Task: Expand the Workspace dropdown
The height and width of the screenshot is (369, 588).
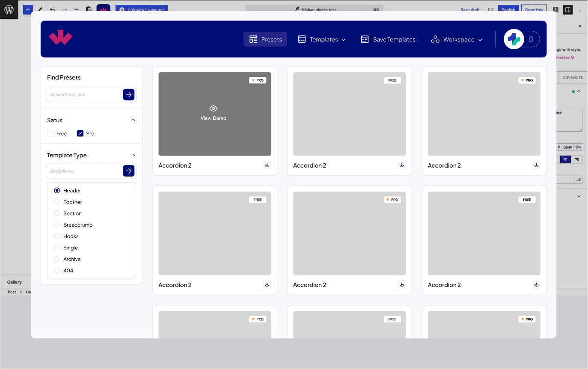Action: (x=457, y=39)
